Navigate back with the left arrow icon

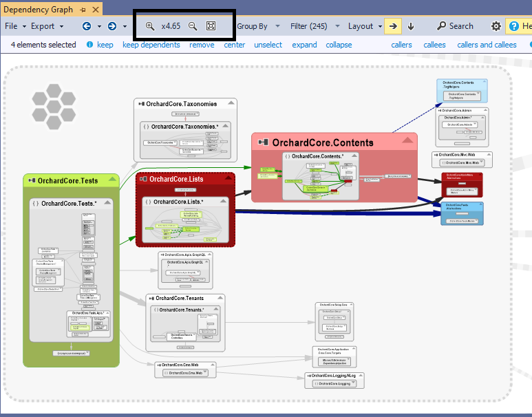pyautogui.click(x=87, y=26)
